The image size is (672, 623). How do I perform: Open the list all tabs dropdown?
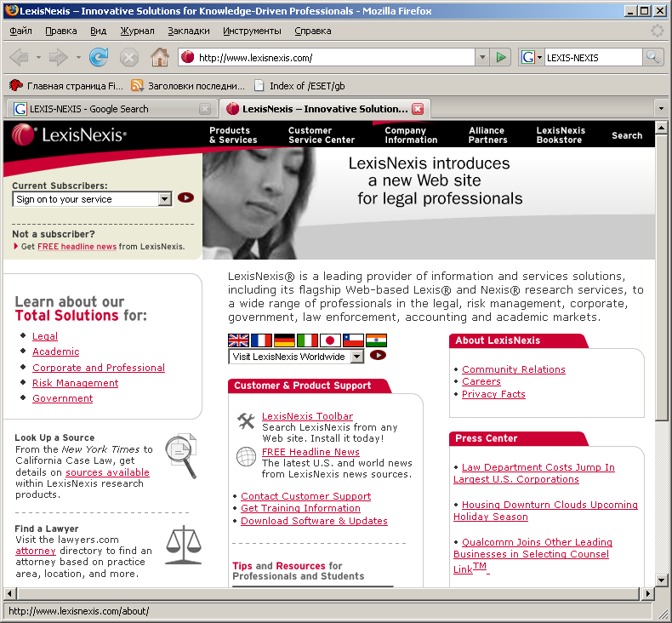coord(661,109)
